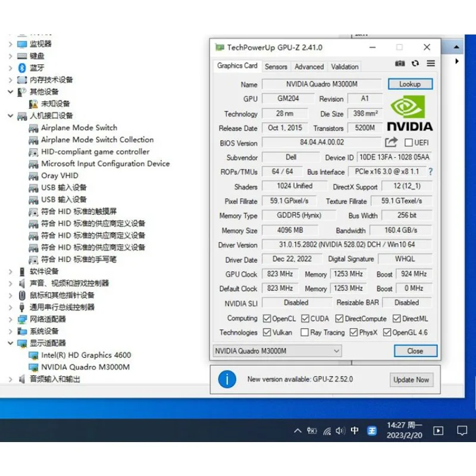Expand the 蓝牙 tree node

[x=10, y=68]
